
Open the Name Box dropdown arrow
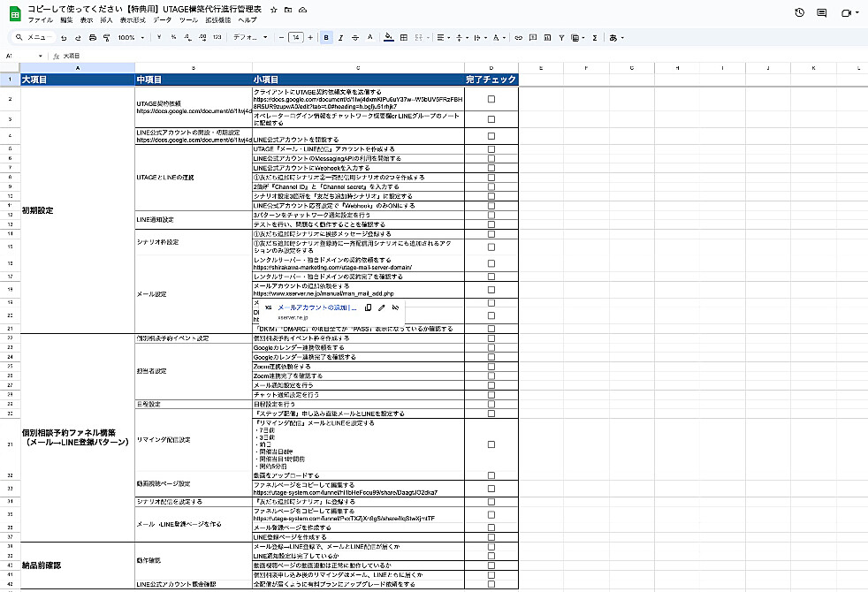point(41,56)
